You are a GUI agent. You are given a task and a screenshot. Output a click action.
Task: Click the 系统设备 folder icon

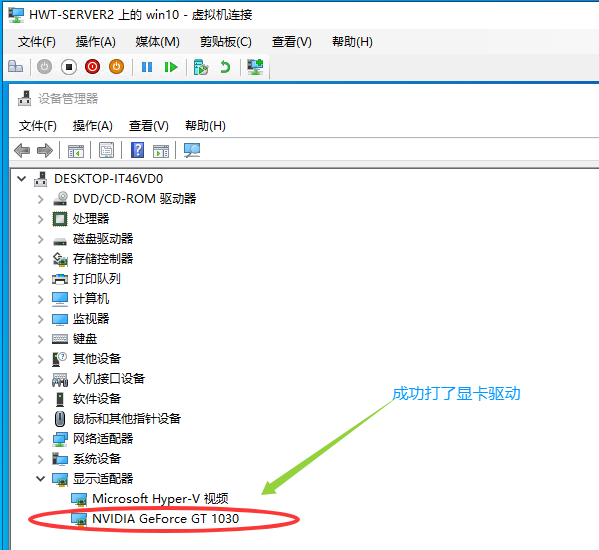pos(60,459)
